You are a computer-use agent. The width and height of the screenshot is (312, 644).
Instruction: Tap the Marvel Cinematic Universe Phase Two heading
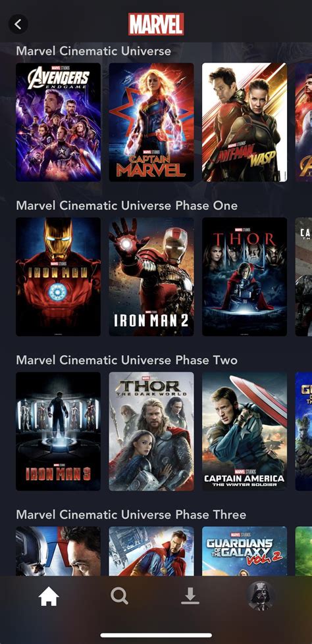coord(126,360)
